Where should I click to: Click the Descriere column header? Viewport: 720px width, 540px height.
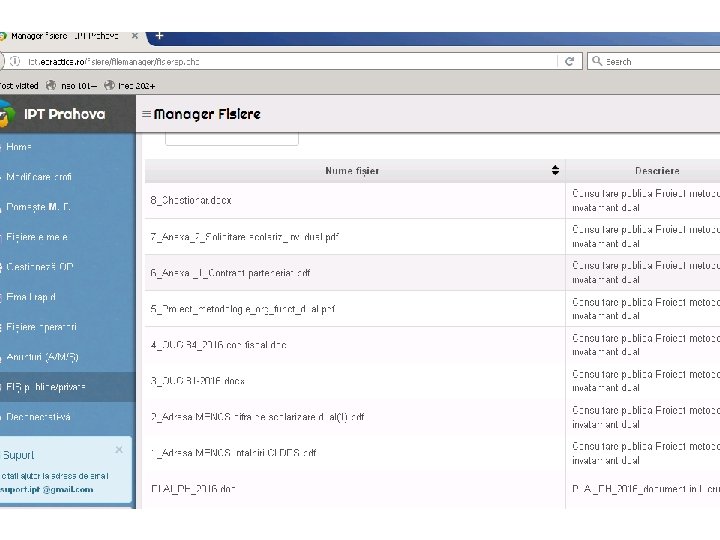657,171
